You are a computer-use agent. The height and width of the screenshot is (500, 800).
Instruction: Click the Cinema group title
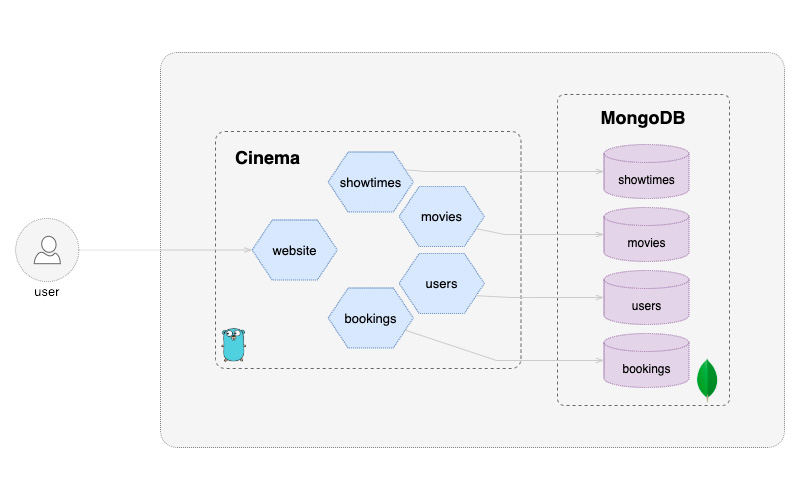click(267, 158)
